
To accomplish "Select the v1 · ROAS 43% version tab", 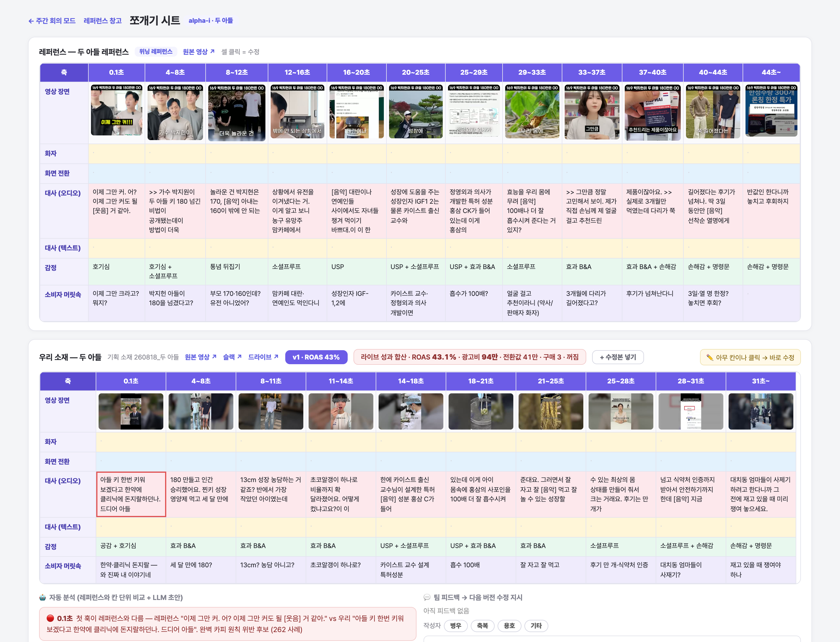I will (x=316, y=357).
